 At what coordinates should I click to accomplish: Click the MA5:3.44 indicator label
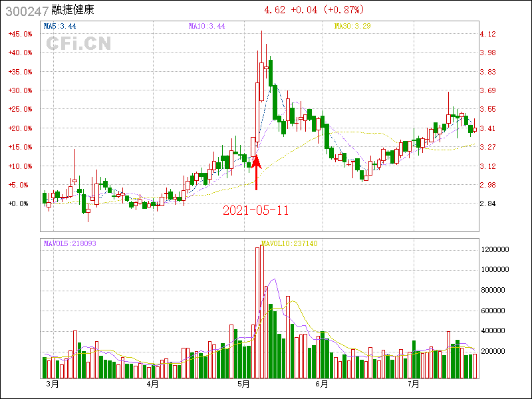click(x=59, y=26)
